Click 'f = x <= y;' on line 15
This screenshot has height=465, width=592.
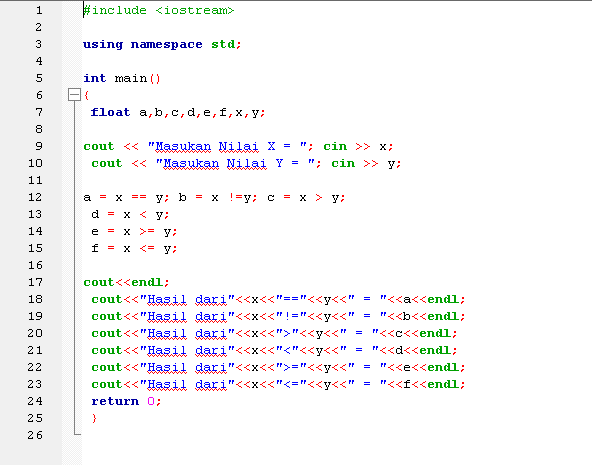[134, 248]
